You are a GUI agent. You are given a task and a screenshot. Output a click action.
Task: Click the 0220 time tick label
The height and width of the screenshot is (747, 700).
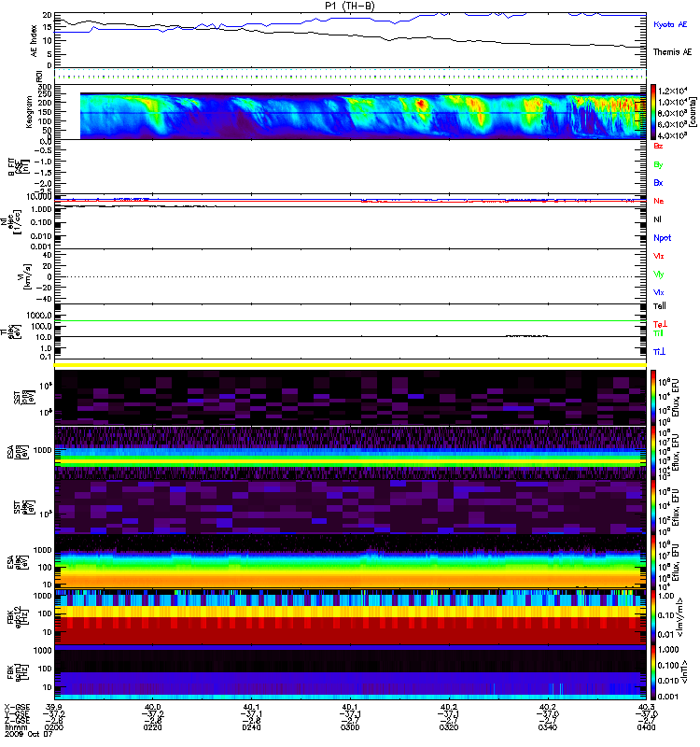coord(152,727)
